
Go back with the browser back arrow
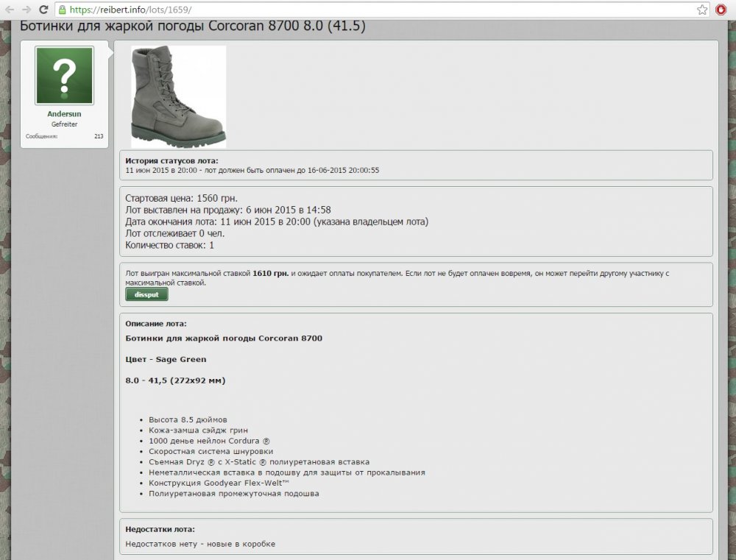pos(10,10)
